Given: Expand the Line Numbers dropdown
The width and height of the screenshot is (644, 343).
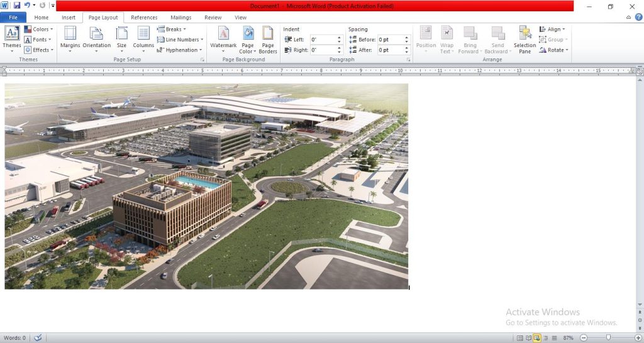Looking at the screenshot, I should (x=180, y=40).
